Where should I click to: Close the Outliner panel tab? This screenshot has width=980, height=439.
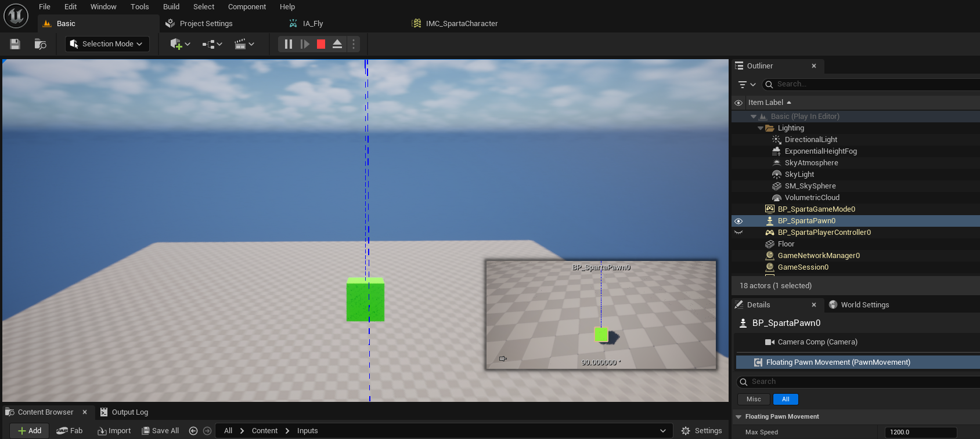tap(814, 66)
